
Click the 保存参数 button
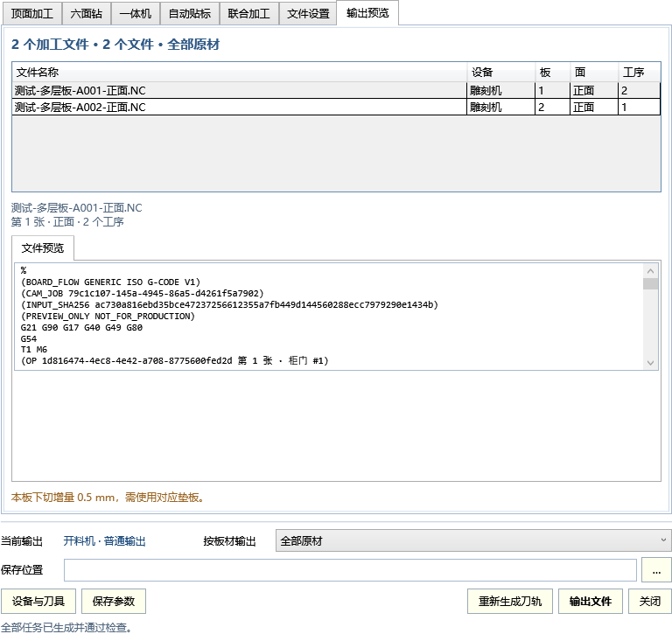pyautogui.click(x=114, y=601)
